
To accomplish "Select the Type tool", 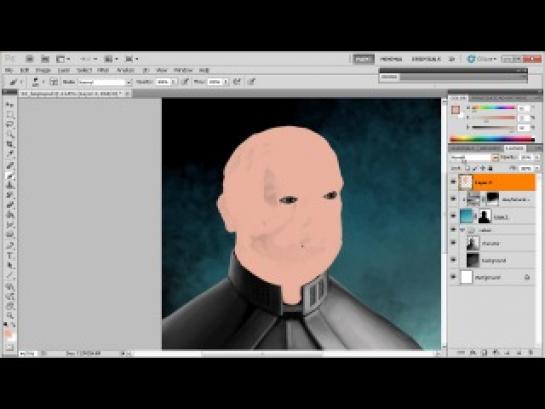I will click(x=10, y=256).
